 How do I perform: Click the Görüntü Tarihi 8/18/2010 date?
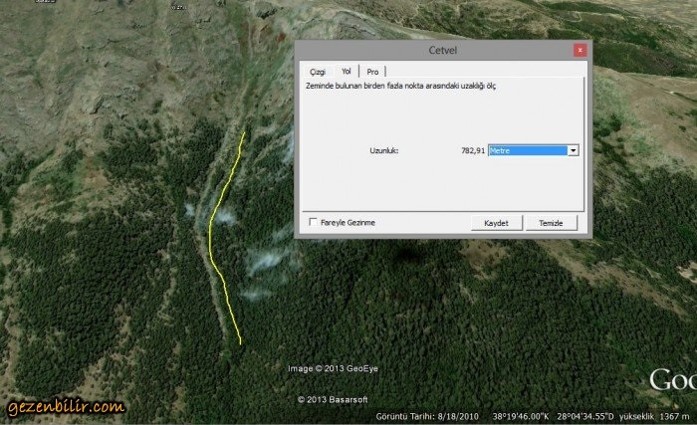click(x=427, y=417)
